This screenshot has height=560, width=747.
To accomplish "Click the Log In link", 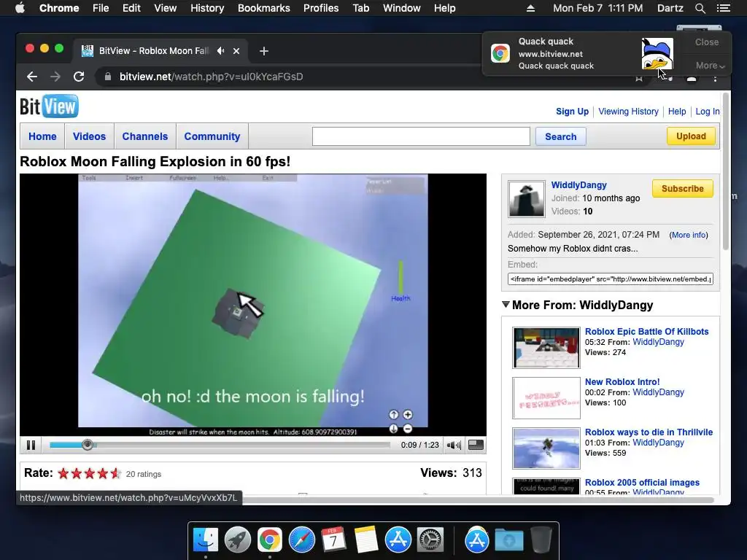I will pyautogui.click(x=708, y=112).
